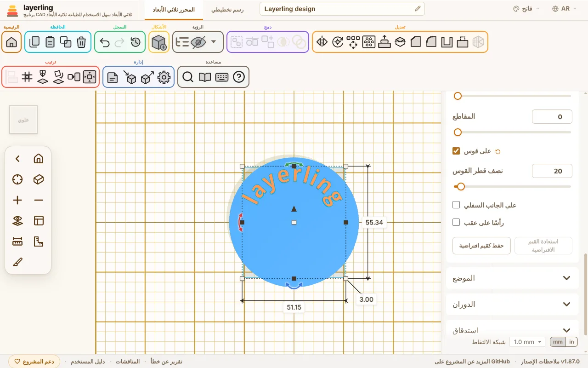Expand the الموضع section
This screenshot has height=368, width=588.
(513, 278)
